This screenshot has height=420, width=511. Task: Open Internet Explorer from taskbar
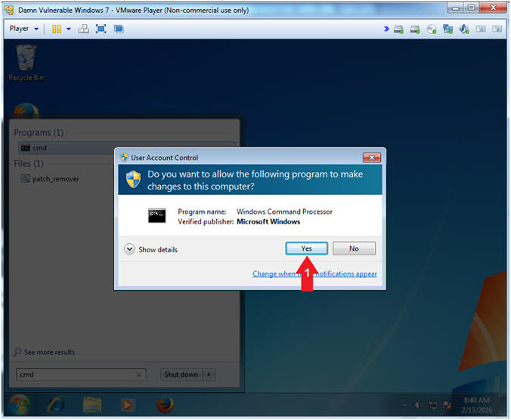[x=56, y=406]
